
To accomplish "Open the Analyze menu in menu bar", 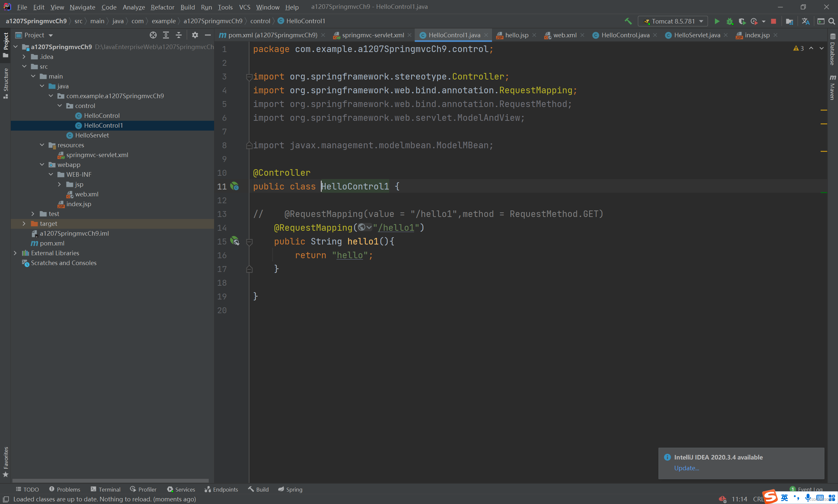I will click(132, 7).
